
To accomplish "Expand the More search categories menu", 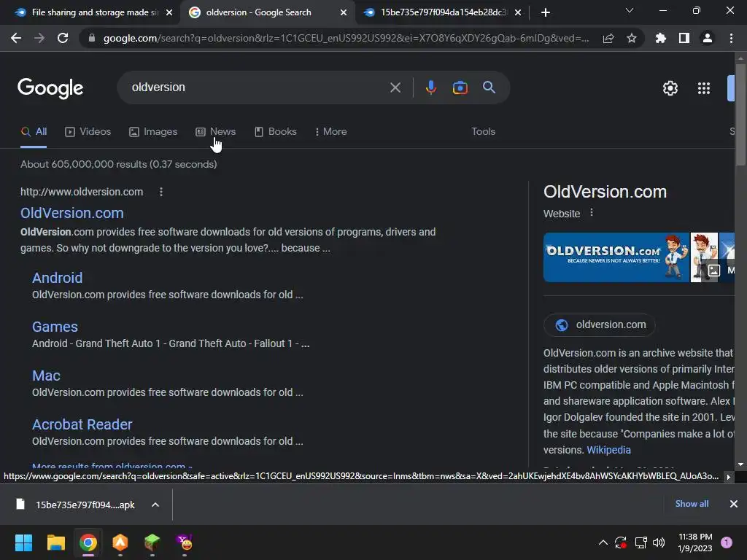I will pos(331,132).
